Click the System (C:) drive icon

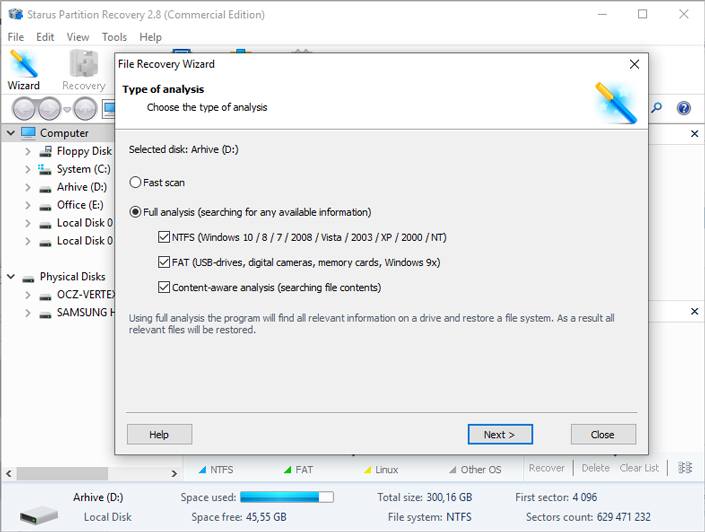coord(45,169)
